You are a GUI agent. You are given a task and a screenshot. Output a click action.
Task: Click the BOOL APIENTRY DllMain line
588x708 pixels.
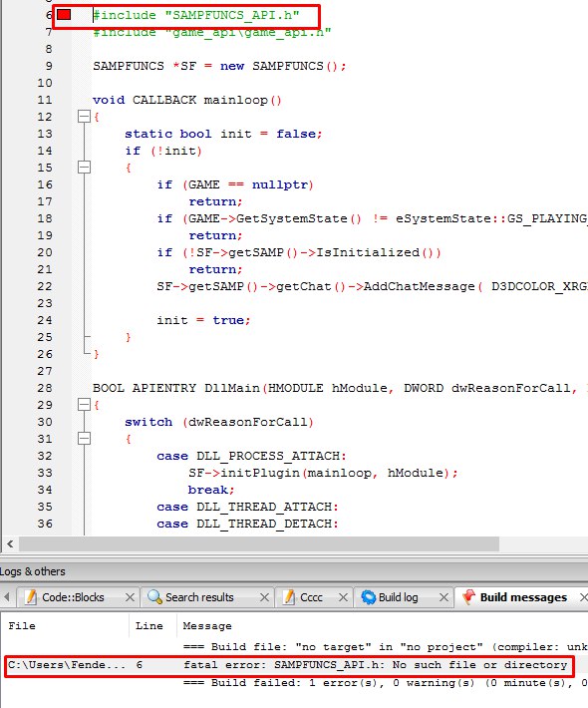[340, 388]
